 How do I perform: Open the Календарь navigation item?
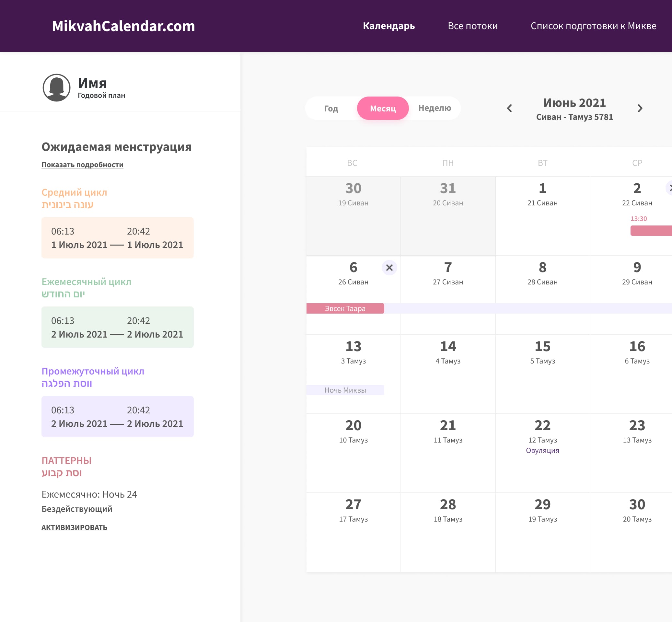(x=388, y=26)
